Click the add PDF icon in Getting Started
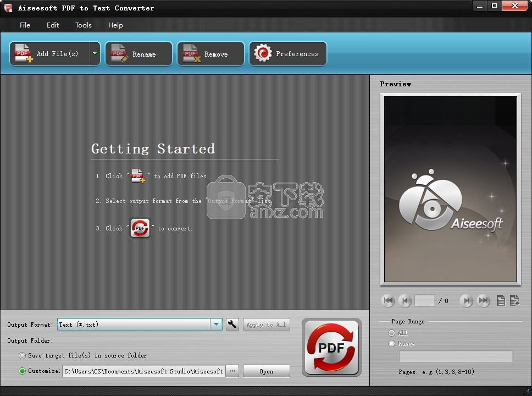This screenshot has height=396, width=532. tap(138, 175)
